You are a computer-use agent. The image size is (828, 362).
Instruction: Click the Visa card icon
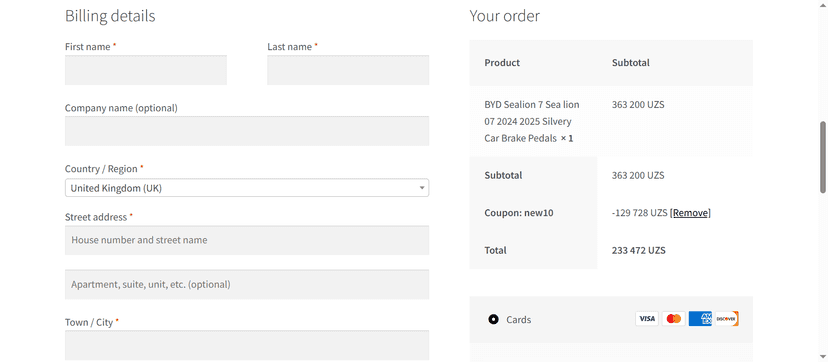tap(647, 319)
